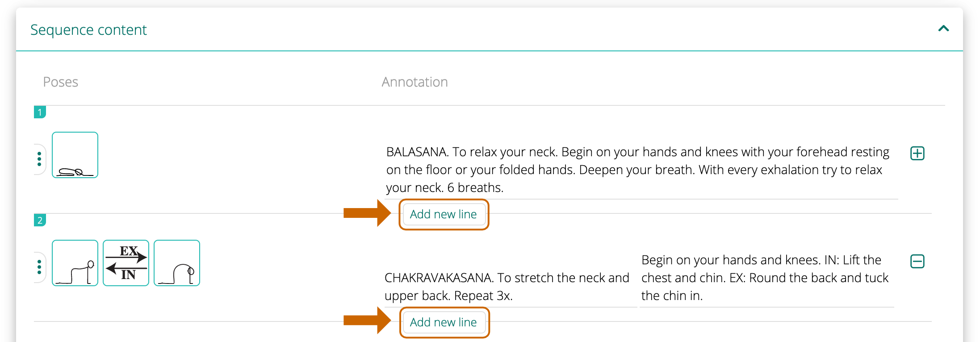
Task: Click the minus icon beside Chakravakasana annotation
Action: (x=917, y=261)
